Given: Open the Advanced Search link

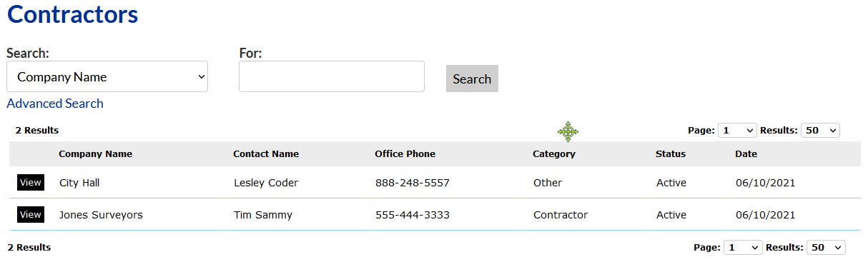Looking at the screenshot, I should click(x=55, y=104).
